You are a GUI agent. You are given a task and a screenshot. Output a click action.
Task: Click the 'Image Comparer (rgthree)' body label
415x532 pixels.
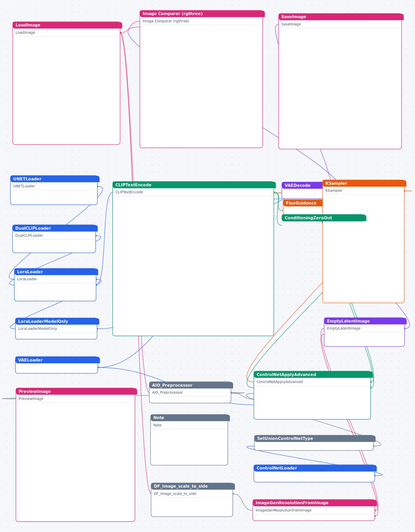tap(166, 21)
